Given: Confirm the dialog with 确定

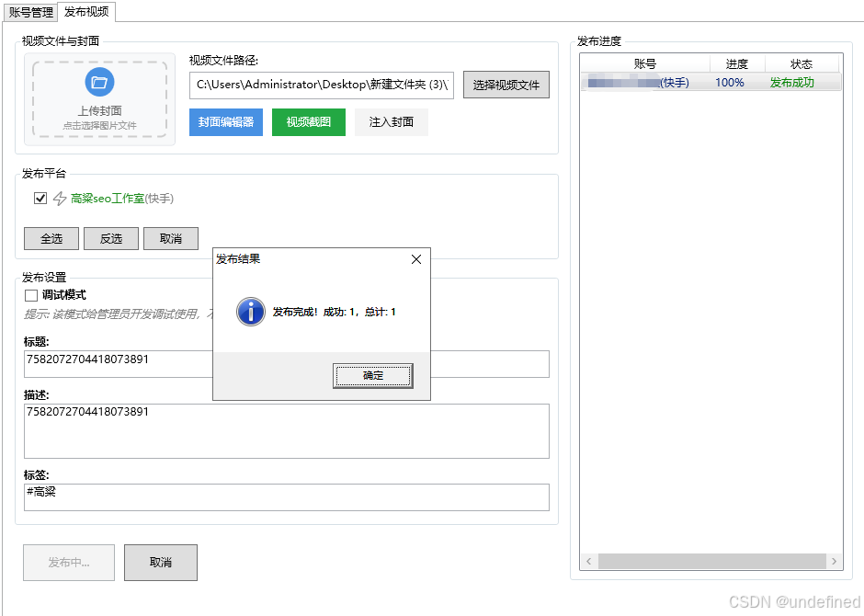Looking at the screenshot, I should pos(372,376).
